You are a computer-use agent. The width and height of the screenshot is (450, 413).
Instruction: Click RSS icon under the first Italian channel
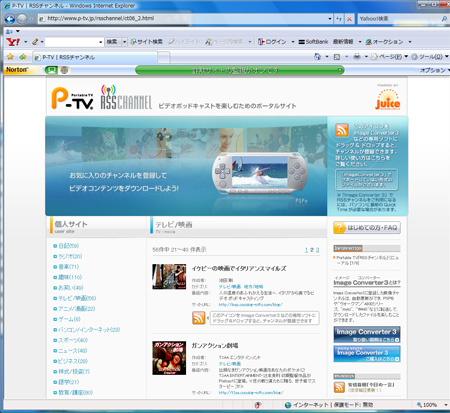pyautogui.click(x=198, y=318)
